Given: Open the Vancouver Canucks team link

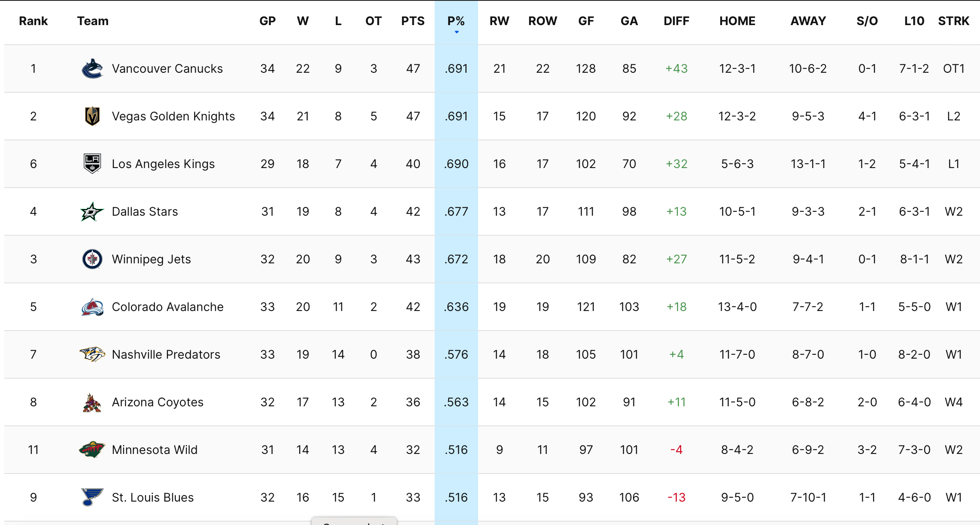Looking at the screenshot, I should (167, 69).
